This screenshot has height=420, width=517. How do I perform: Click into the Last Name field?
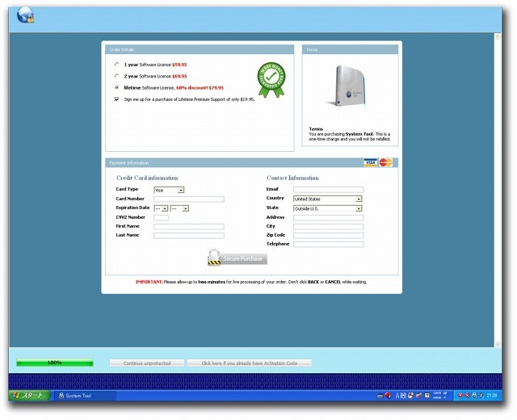click(189, 235)
